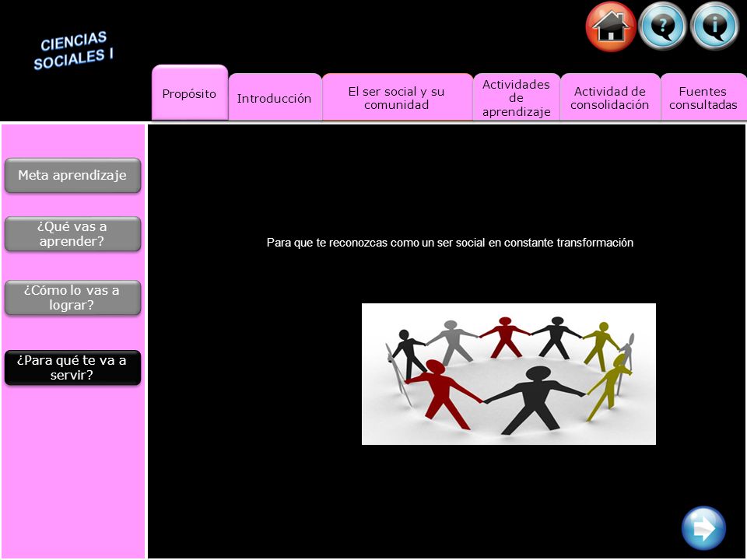Open the question mark help icon
This screenshot has width=747, height=560.
(x=662, y=26)
